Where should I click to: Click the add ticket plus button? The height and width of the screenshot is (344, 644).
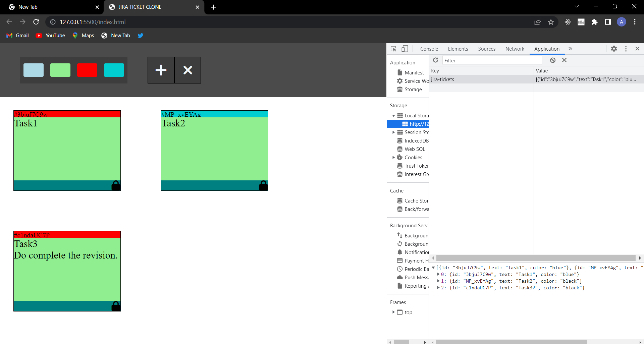click(x=161, y=70)
